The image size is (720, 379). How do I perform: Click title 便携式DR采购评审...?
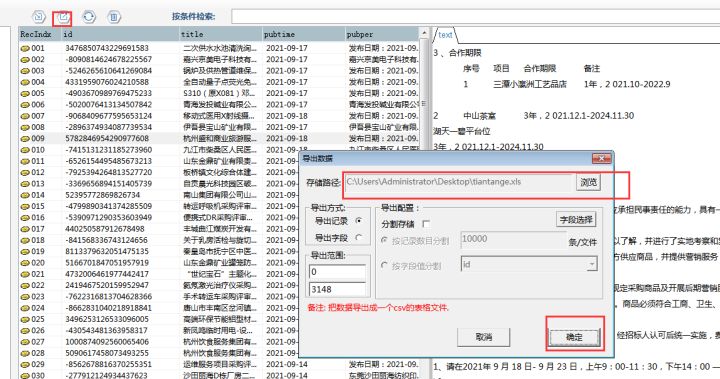click(219, 218)
